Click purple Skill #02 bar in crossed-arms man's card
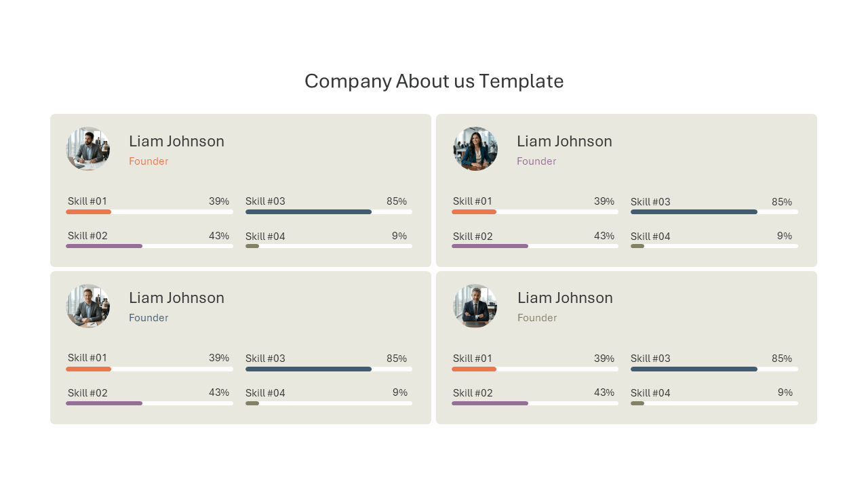 pos(490,403)
